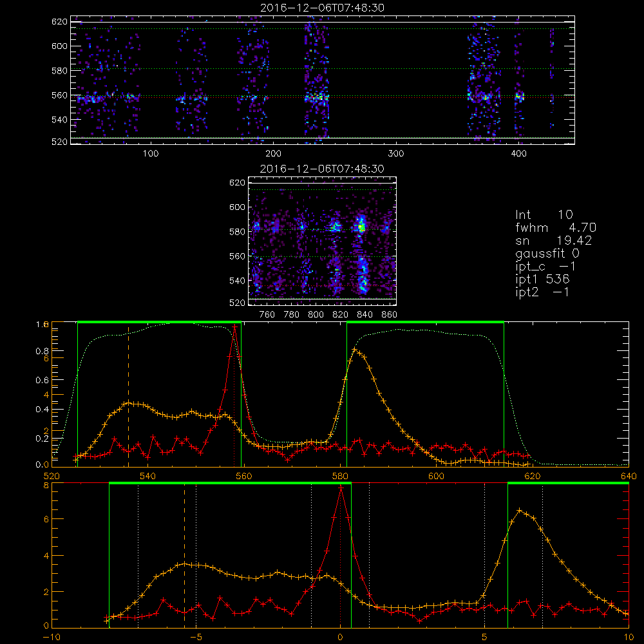Select the 'fwhm 4.70' readout line
The image size is (644, 644).
[556, 227]
